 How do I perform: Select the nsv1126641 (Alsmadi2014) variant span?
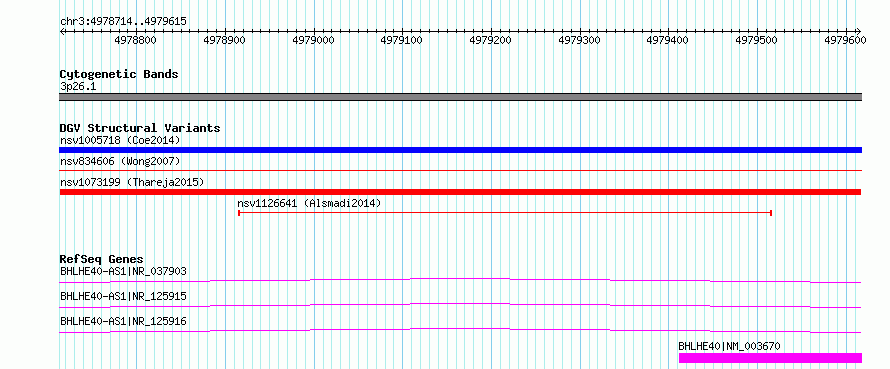(505, 213)
